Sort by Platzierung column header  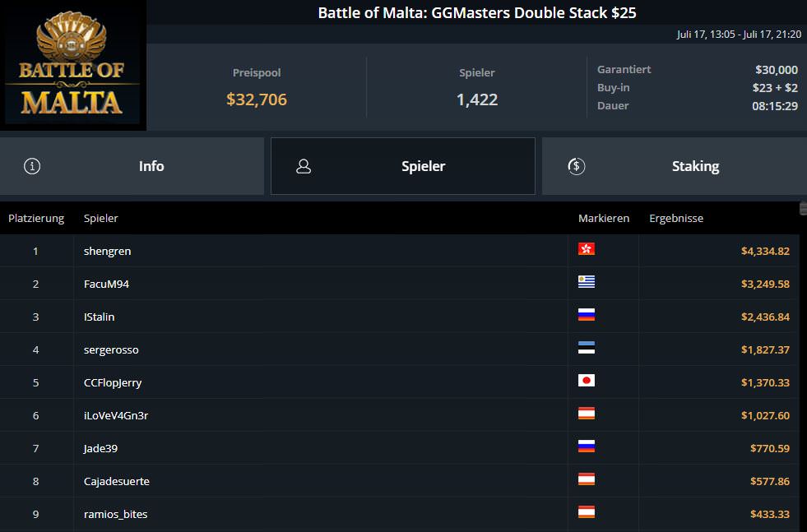pos(36,219)
